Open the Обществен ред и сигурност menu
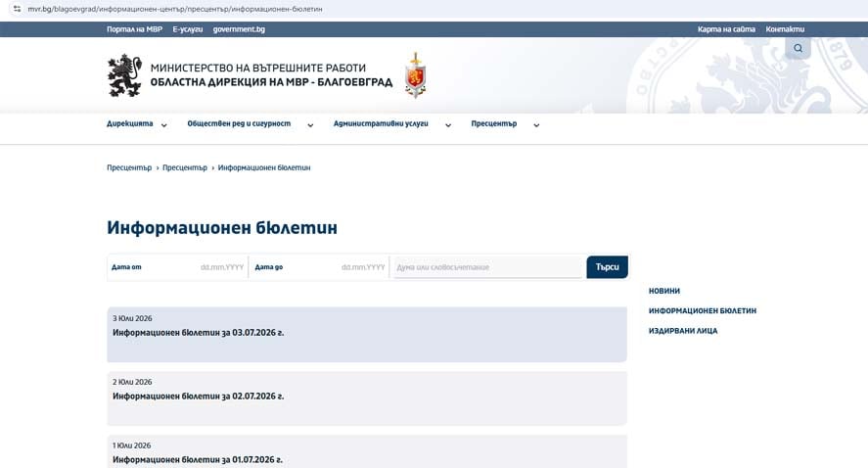Image resolution: width=868 pixels, height=468 pixels. point(239,123)
